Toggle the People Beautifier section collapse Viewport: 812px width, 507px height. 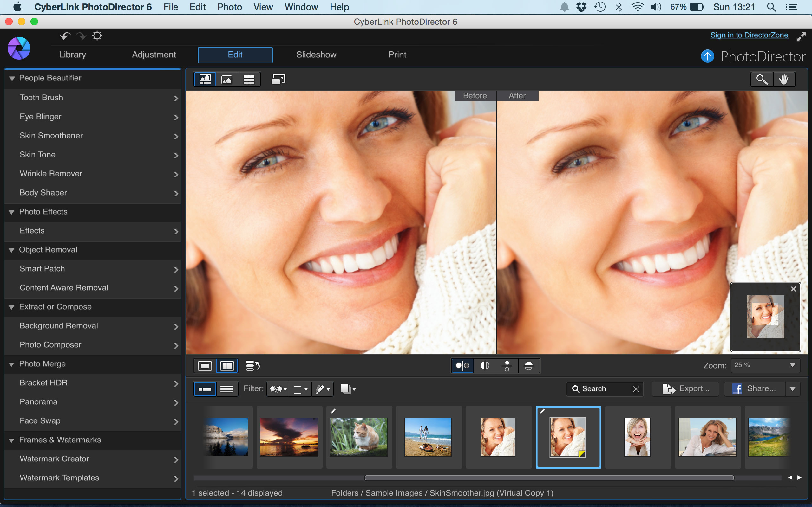coord(12,78)
